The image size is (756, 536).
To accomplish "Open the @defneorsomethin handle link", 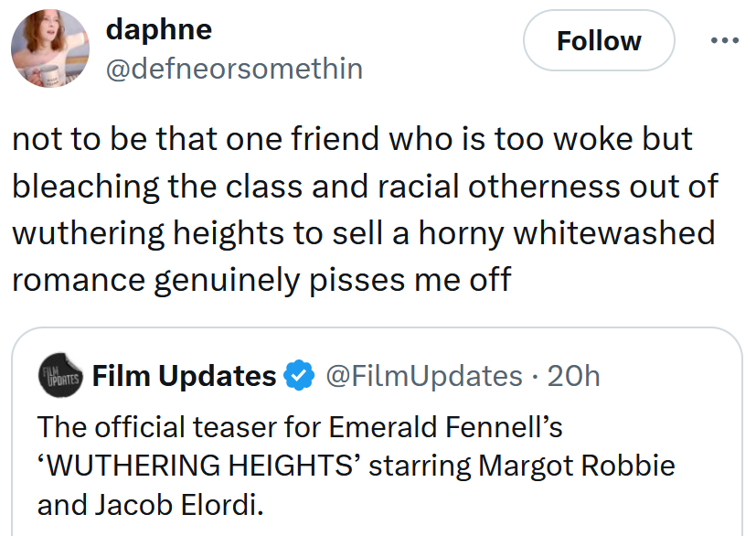I will click(x=235, y=69).
